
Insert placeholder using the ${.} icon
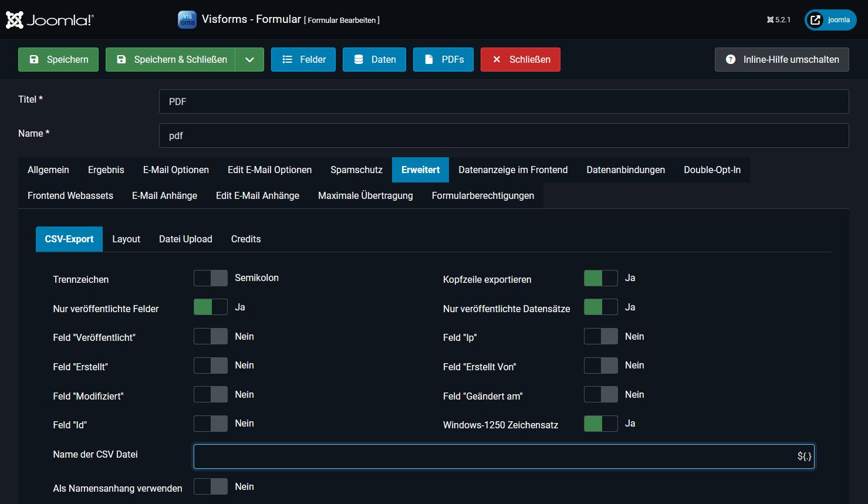(804, 456)
